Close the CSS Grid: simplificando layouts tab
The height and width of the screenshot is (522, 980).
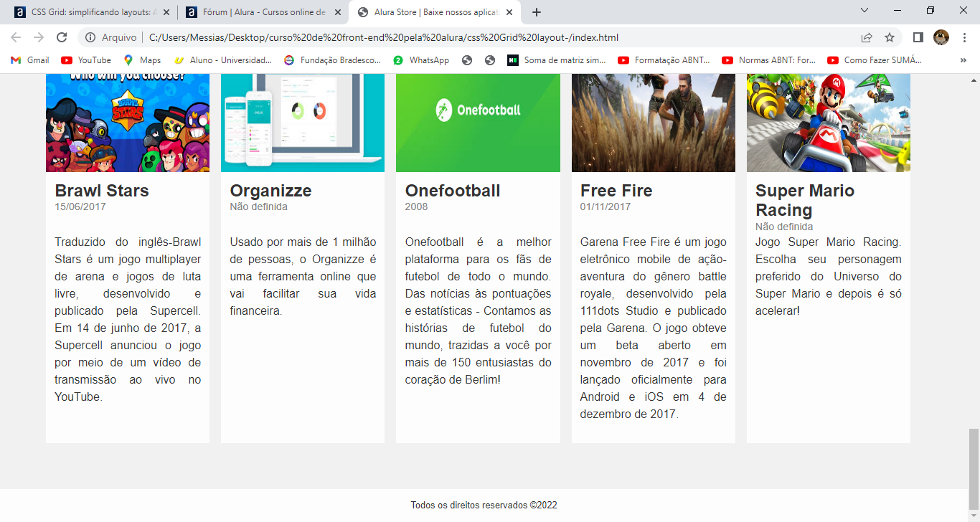coord(166,12)
